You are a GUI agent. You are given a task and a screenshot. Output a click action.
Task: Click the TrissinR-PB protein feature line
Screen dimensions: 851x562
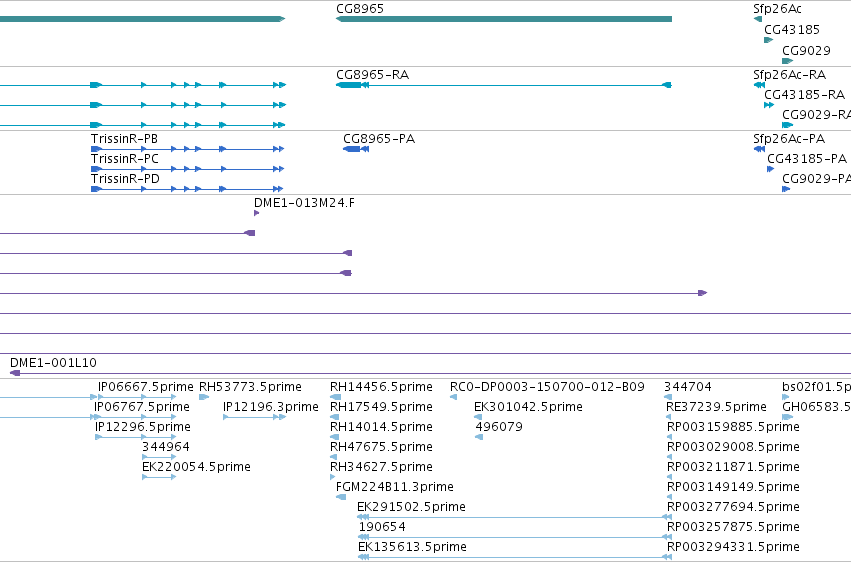coord(187,149)
